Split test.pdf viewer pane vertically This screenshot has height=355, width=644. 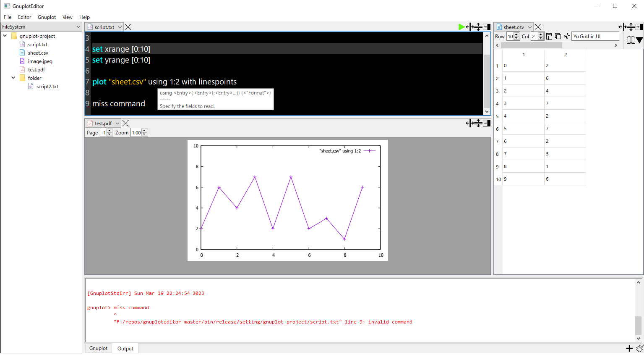coord(478,123)
